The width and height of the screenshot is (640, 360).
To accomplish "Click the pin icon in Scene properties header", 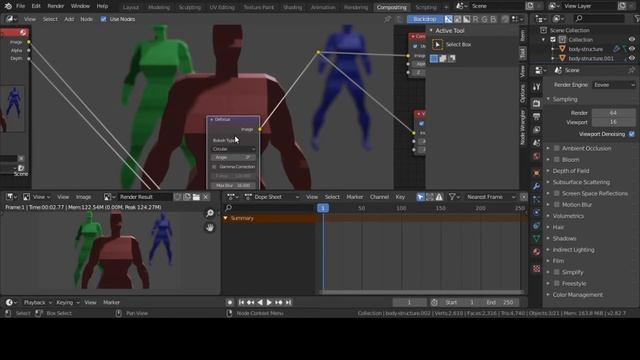I will (631, 70).
